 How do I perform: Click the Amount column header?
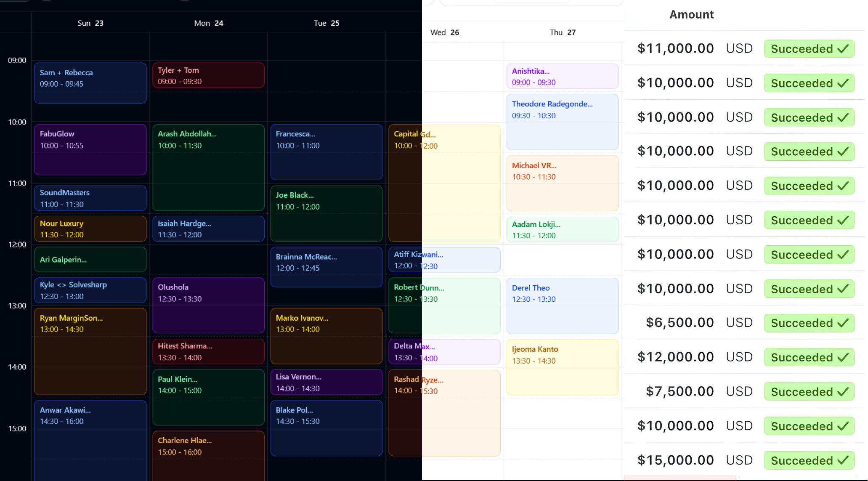[x=691, y=15]
